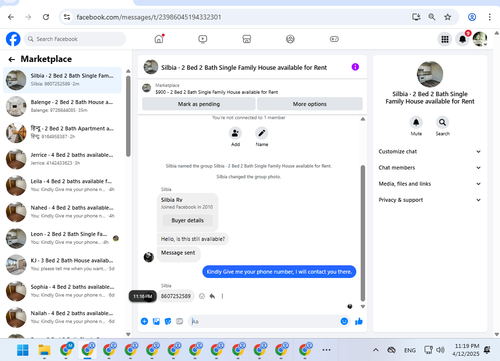This screenshot has width=500, height=361.
Task: Open File Explorer from the taskbar
Action: click(x=44, y=350)
